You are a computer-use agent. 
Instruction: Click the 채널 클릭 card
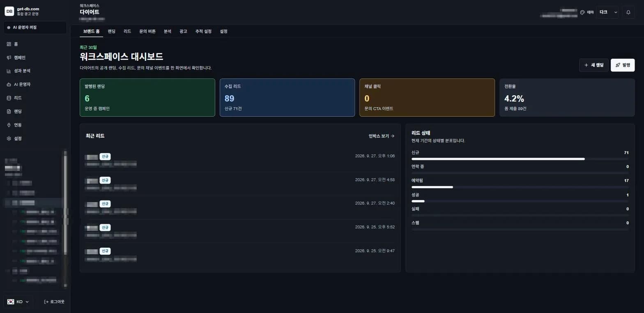tap(427, 97)
